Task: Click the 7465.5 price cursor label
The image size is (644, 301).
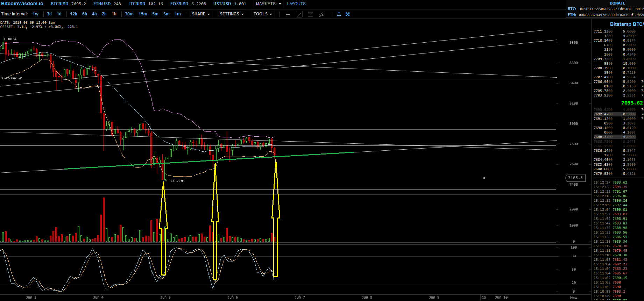Action: click(575, 178)
